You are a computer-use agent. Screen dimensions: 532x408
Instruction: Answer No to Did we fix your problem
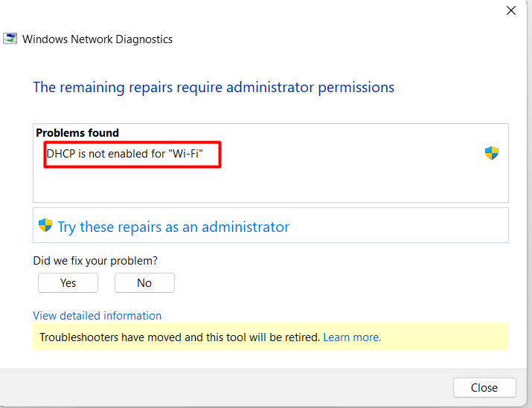tap(144, 282)
